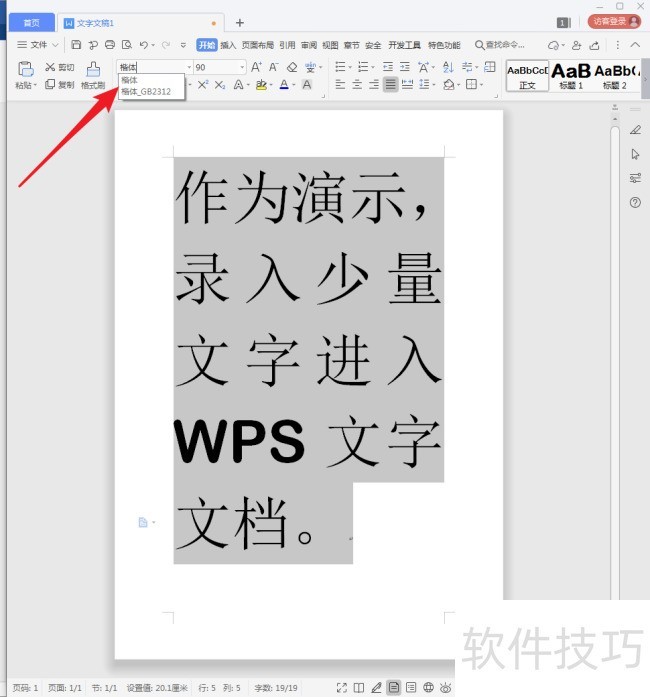Screen dimensions: 650x697
Task: Click the 查找命令 search box
Action: [500, 45]
